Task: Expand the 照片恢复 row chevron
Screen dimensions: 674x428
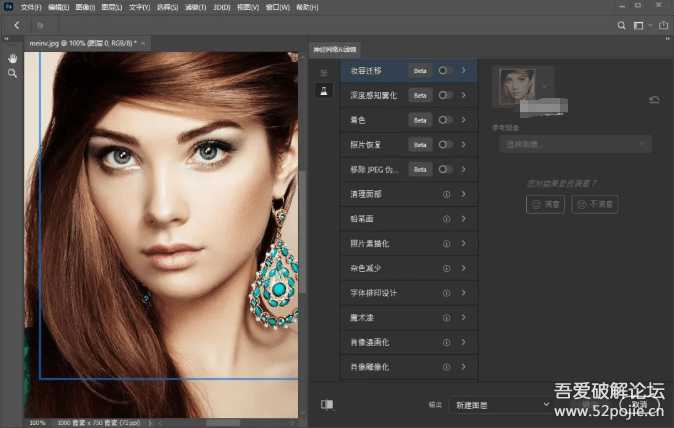Action: point(463,144)
